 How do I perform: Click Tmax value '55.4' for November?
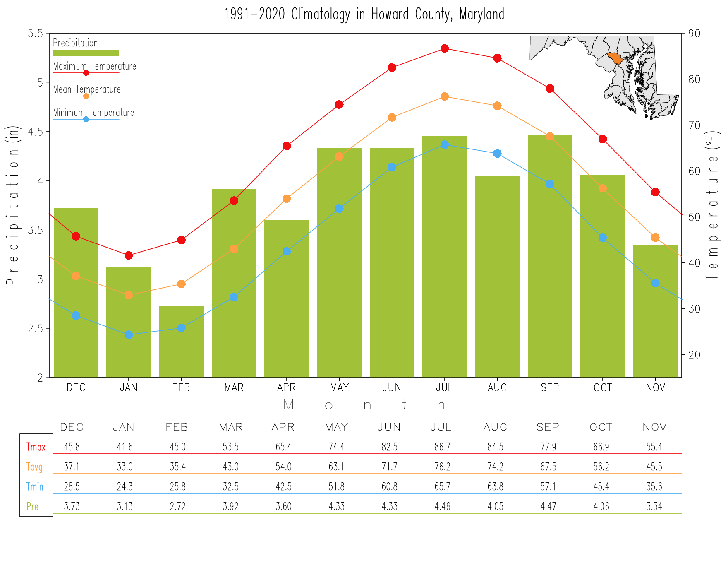654,447
